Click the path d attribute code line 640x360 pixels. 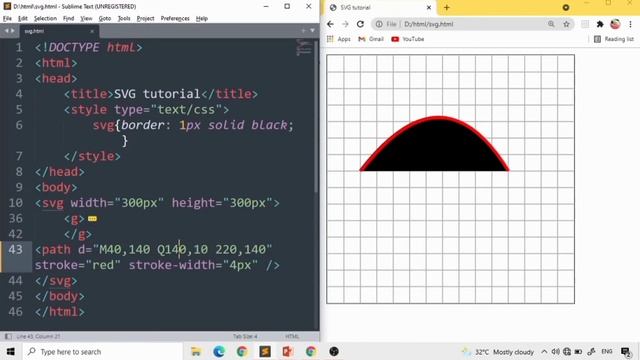pos(153,249)
